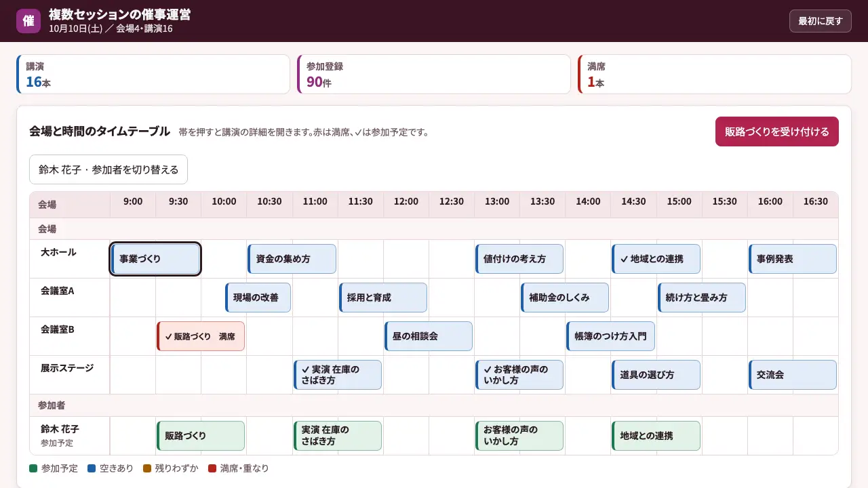The image size is (868, 488).
Task: Click the blue 空きあり legend swatch
Action: 92,468
